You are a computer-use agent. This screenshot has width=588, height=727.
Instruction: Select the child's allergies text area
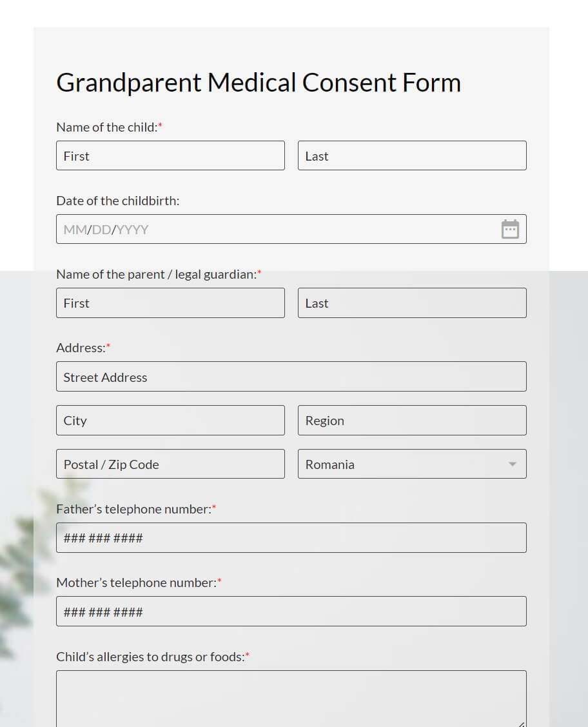[x=291, y=697]
